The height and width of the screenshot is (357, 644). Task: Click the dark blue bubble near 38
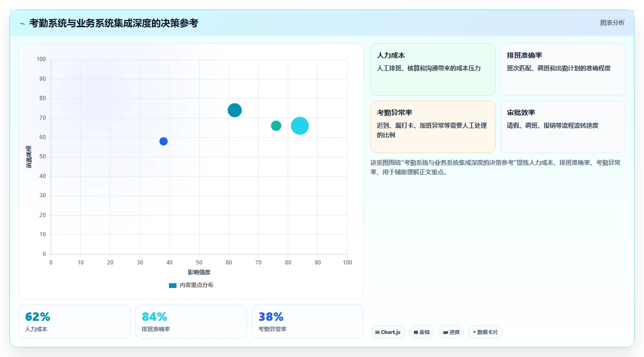(x=163, y=141)
